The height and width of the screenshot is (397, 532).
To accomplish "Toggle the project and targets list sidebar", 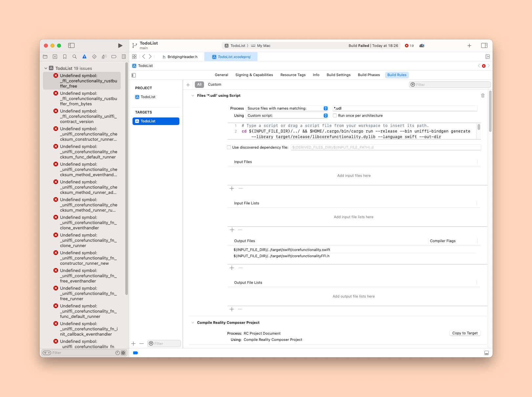I will [134, 75].
